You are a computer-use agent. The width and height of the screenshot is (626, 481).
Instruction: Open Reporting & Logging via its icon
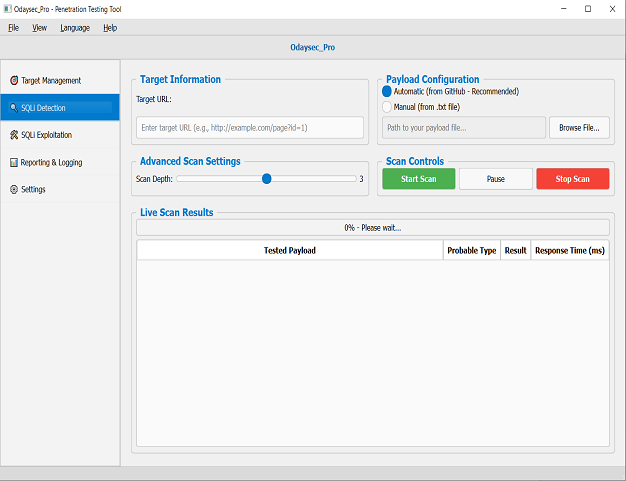pos(13,162)
